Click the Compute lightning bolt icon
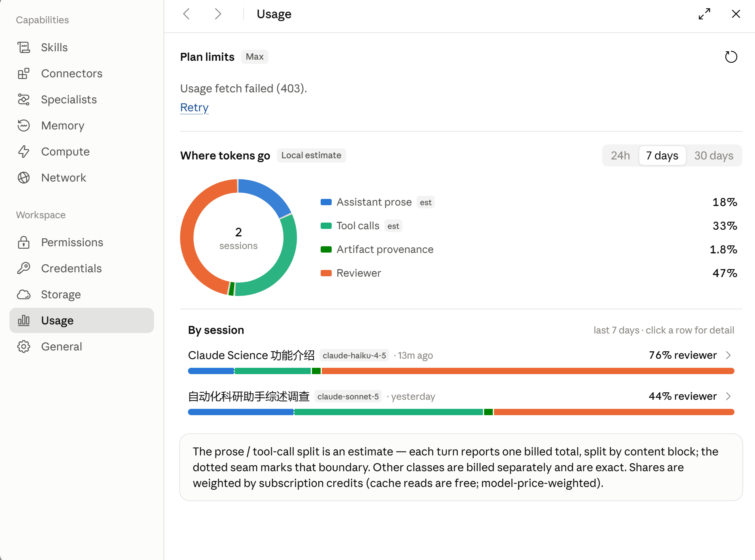 tap(24, 152)
